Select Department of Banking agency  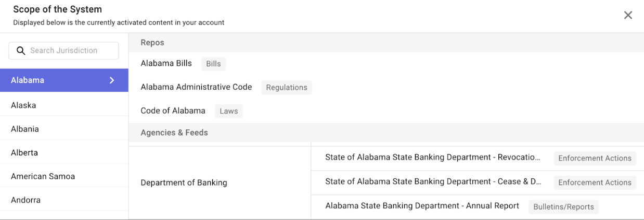tap(184, 182)
